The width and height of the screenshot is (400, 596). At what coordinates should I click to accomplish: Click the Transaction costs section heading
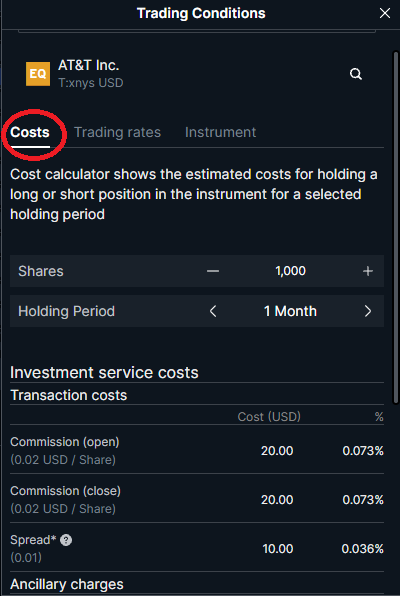coord(69,395)
